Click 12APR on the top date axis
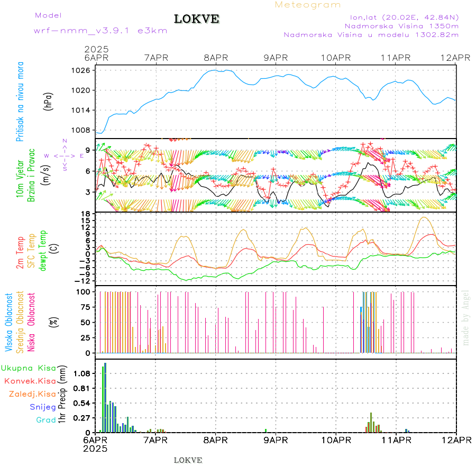Image resolution: width=476 pixels, height=476 pixels. [x=456, y=57]
